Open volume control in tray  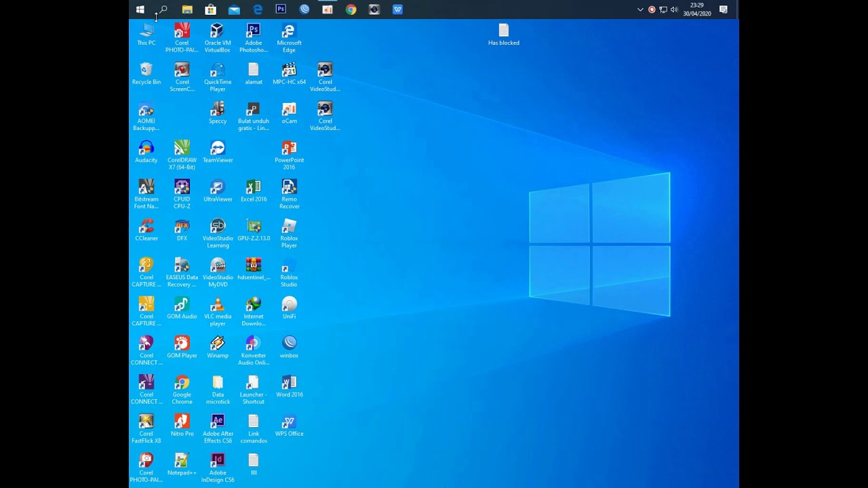674,9
